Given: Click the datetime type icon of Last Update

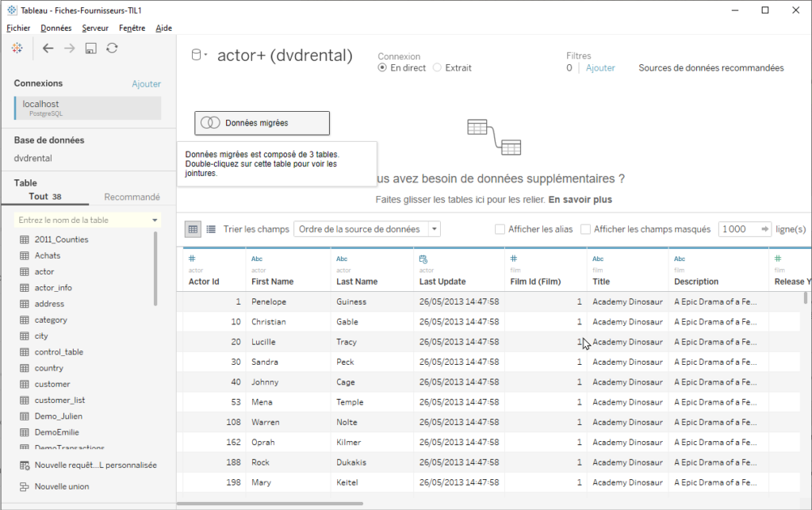Looking at the screenshot, I should tap(423, 259).
